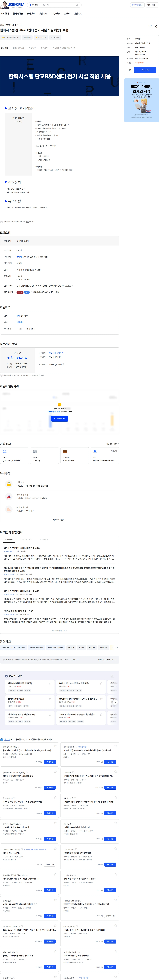159x980 pixels.
Task: Click the industry briefcase icon
Action: 65,452
